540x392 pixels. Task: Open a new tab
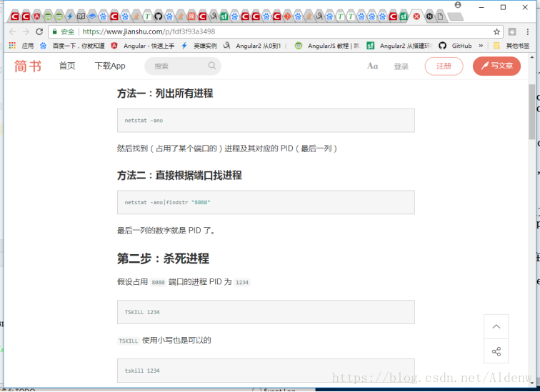(456, 16)
